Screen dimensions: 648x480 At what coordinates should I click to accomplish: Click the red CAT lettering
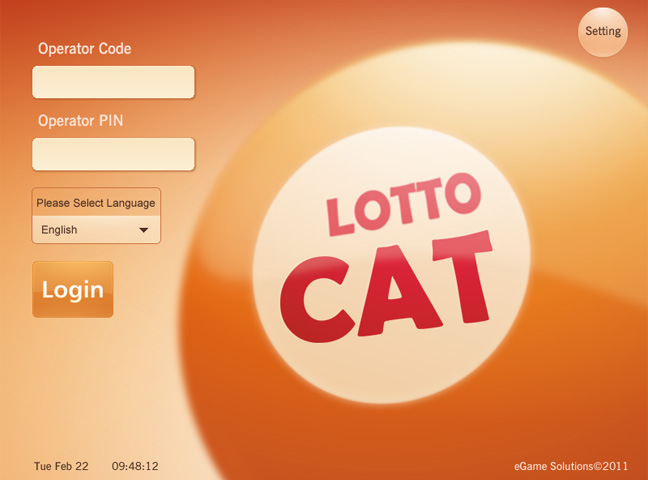point(386,287)
